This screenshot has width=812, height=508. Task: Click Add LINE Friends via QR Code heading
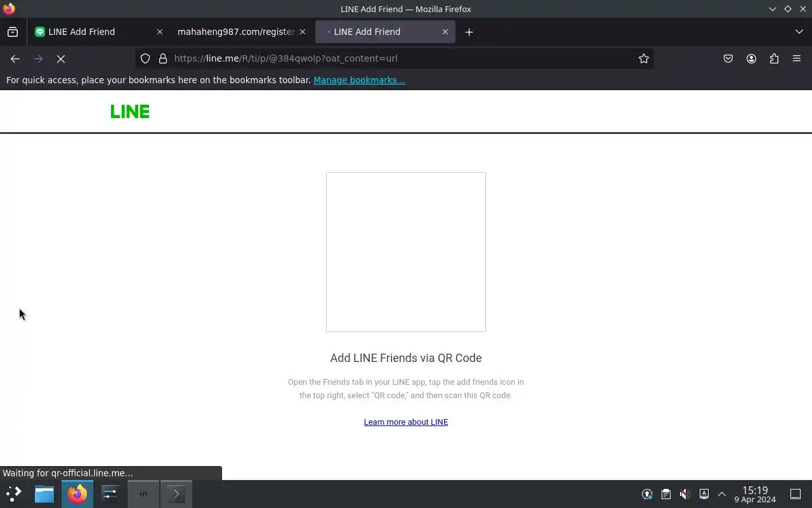pos(406,358)
